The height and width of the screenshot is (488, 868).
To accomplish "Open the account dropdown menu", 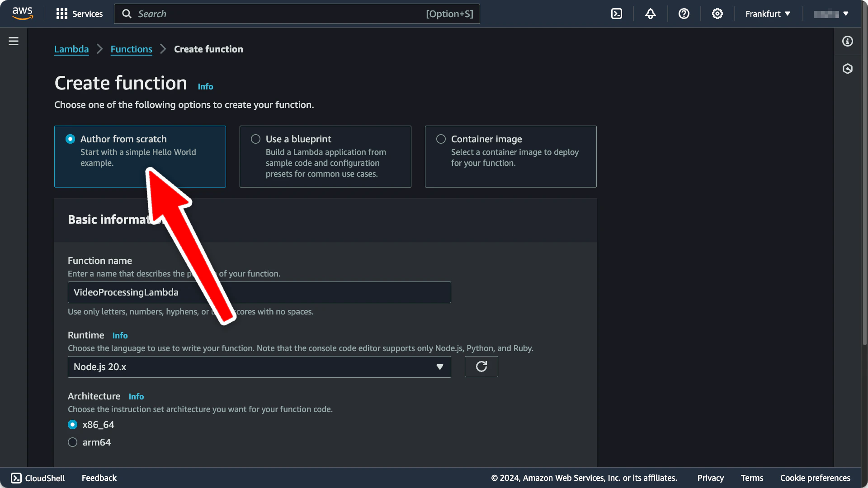I will click(x=831, y=14).
